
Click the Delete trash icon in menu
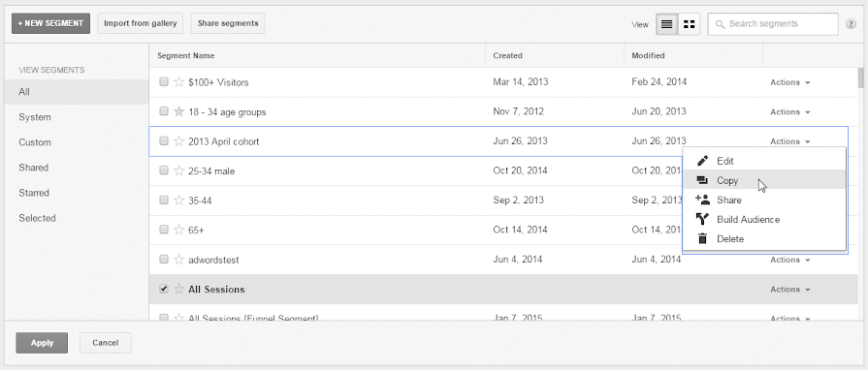pyautogui.click(x=702, y=239)
